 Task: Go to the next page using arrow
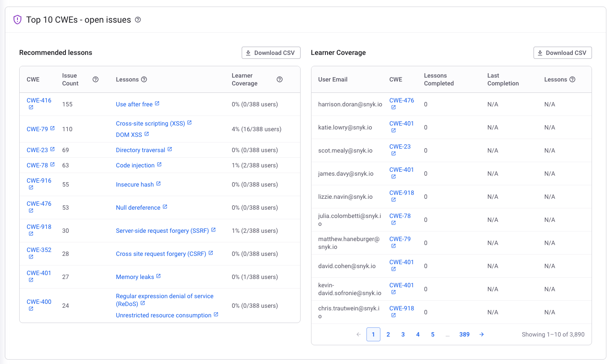coord(481,334)
